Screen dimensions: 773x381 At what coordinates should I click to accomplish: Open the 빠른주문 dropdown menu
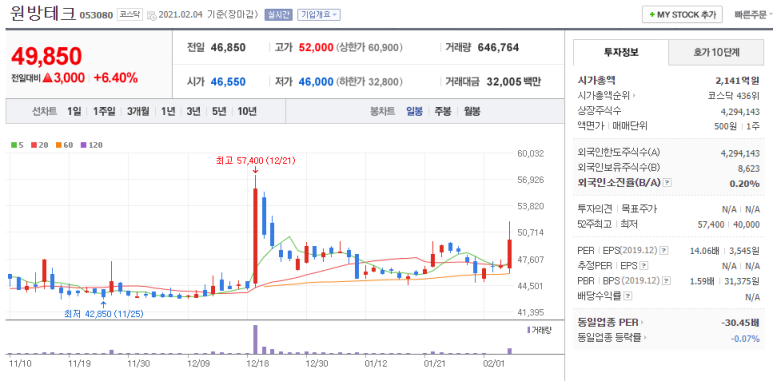click(753, 15)
